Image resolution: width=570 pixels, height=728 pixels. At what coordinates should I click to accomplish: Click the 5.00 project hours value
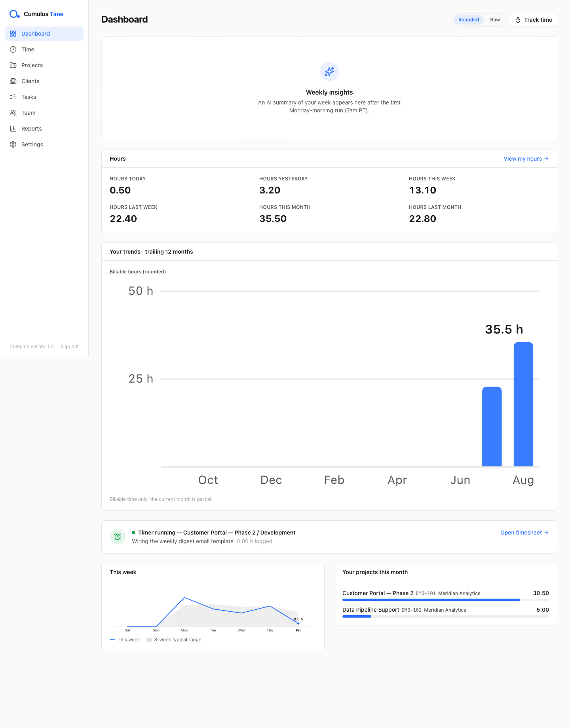pos(543,610)
